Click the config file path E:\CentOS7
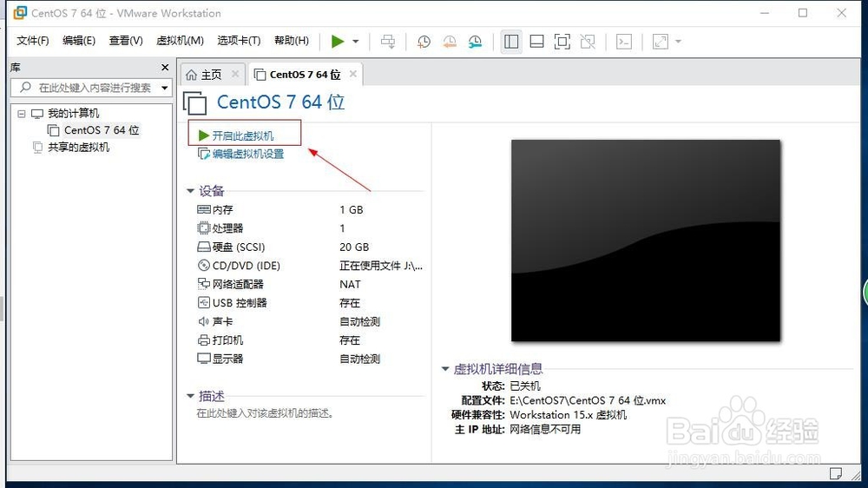This screenshot has height=488, width=868. click(x=588, y=400)
